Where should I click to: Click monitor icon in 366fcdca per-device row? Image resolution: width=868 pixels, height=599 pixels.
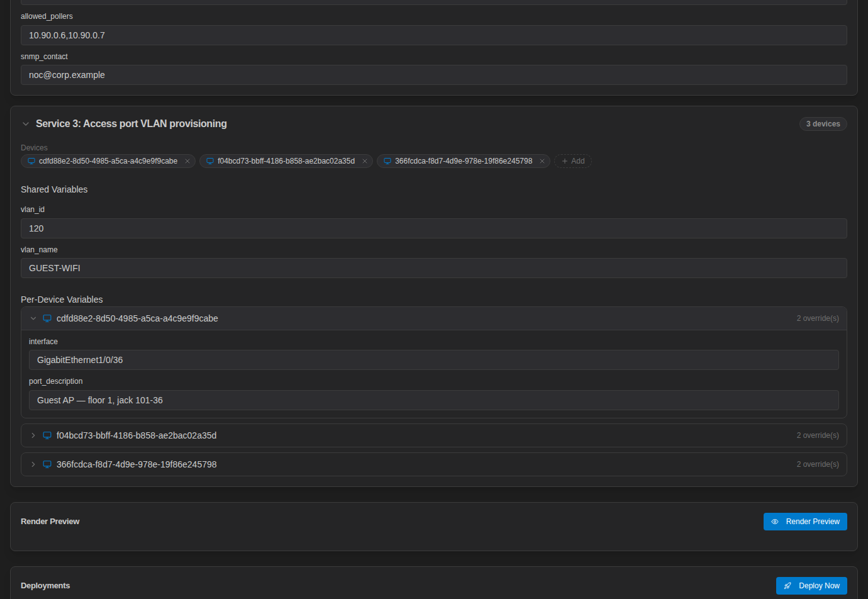(47, 464)
